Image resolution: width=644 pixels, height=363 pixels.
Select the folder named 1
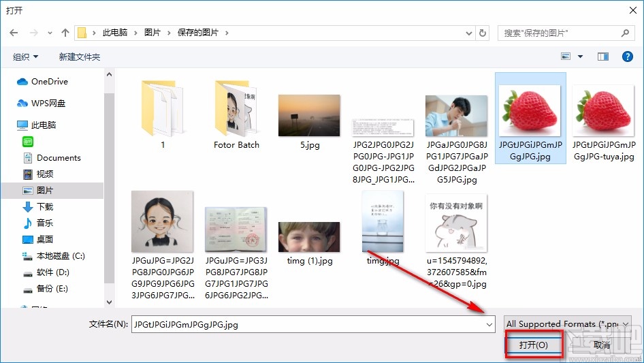(x=163, y=115)
